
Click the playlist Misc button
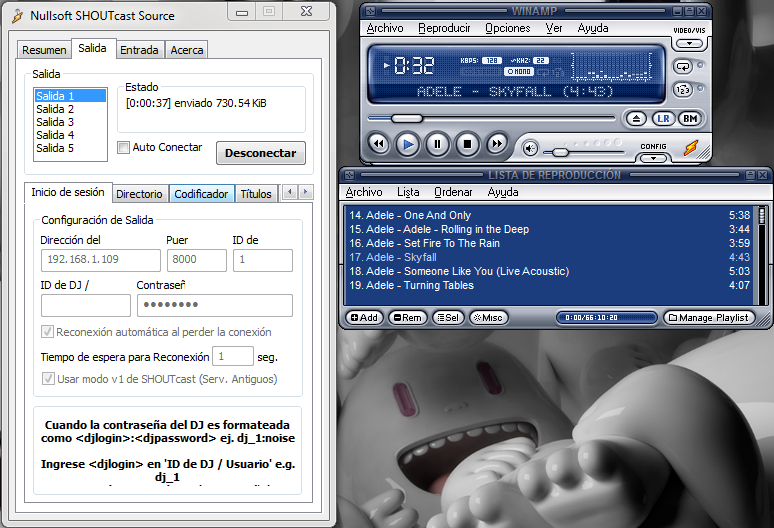[x=488, y=318]
